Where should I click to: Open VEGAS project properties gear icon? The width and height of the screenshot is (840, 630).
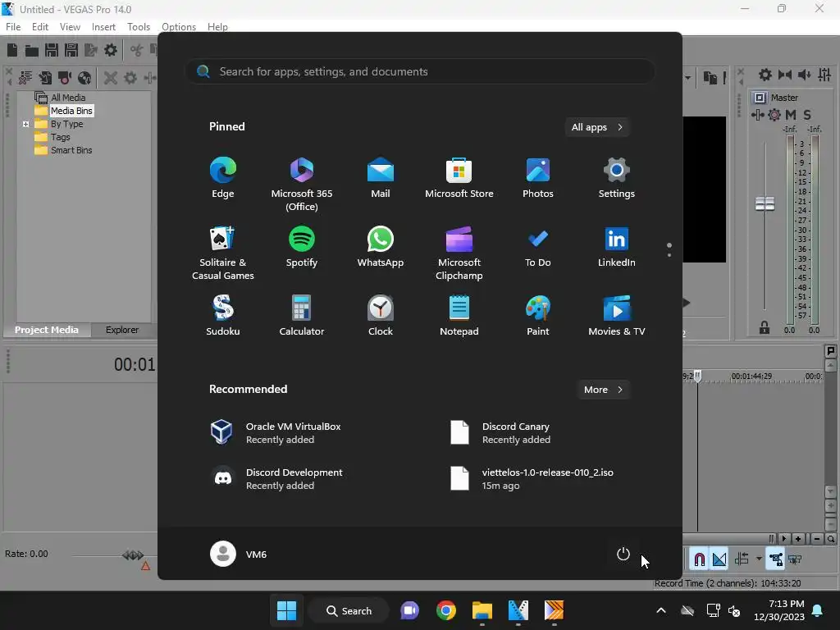(111, 50)
